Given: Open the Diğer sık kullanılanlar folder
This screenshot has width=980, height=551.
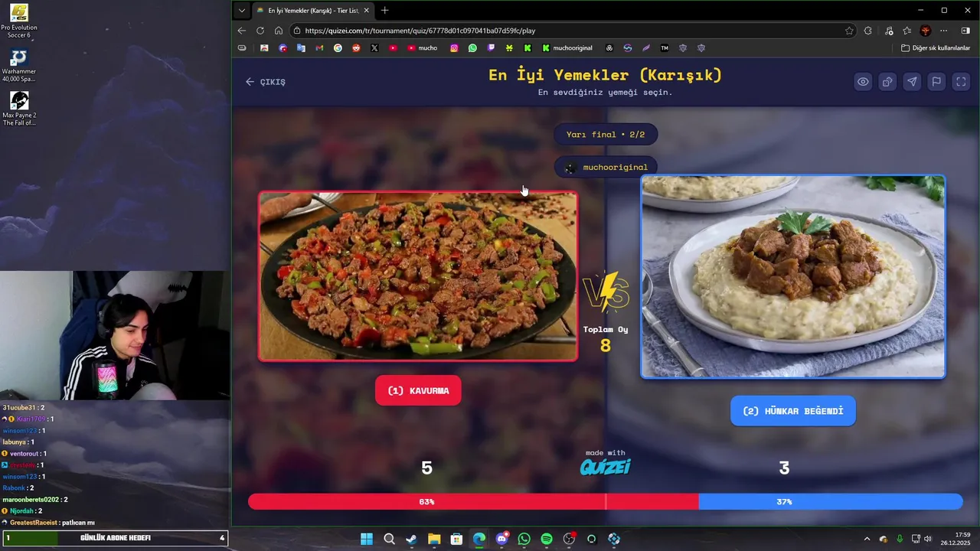Looking at the screenshot, I should (x=936, y=48).
